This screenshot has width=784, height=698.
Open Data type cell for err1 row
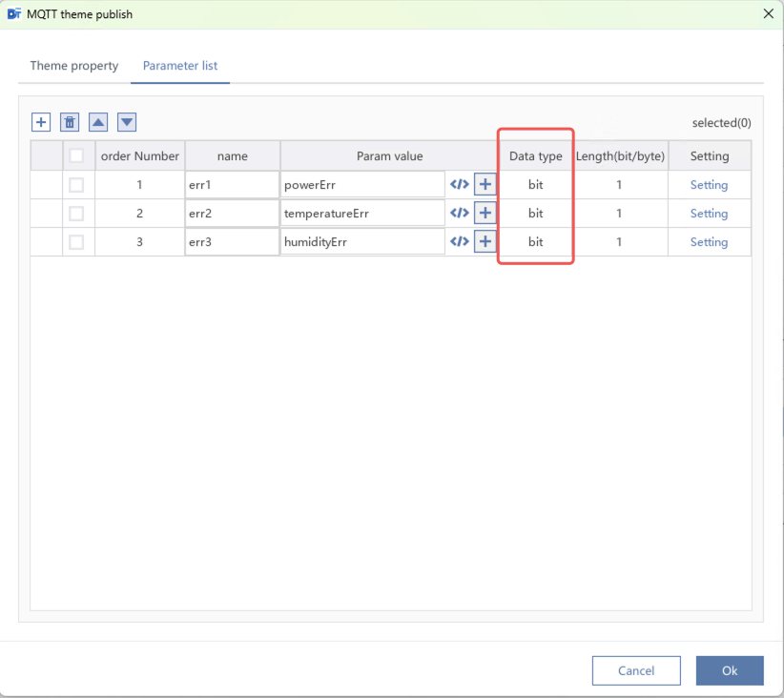535,185
